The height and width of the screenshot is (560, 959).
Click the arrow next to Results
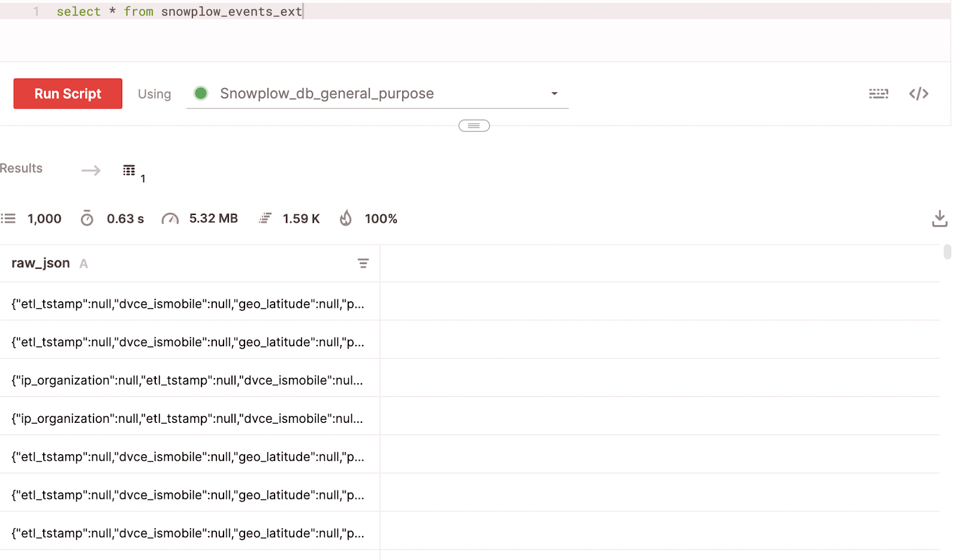90,170
